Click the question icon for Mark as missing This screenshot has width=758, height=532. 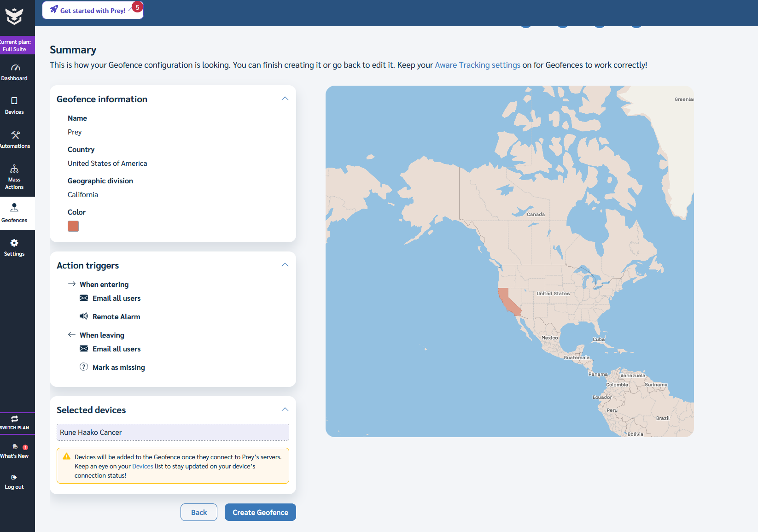(84, 367)
